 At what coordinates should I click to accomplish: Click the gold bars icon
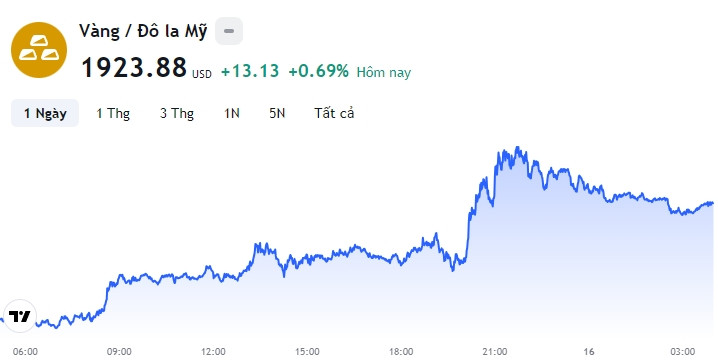[x=39, y=50]
